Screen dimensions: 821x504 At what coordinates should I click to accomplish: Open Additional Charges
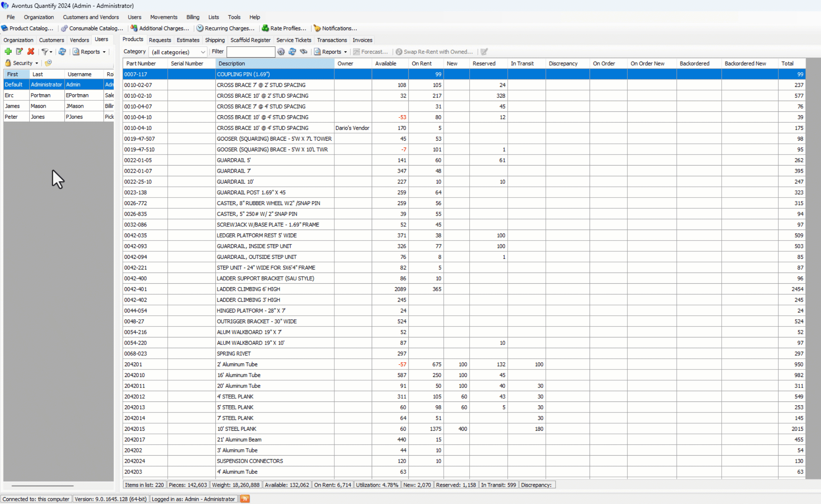tap(160, 28)
